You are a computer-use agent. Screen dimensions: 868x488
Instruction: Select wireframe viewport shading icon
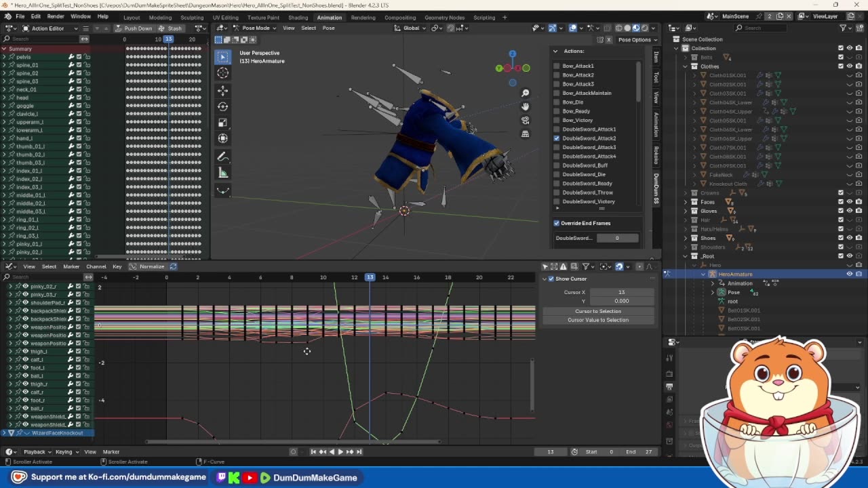tap(618, 28)
